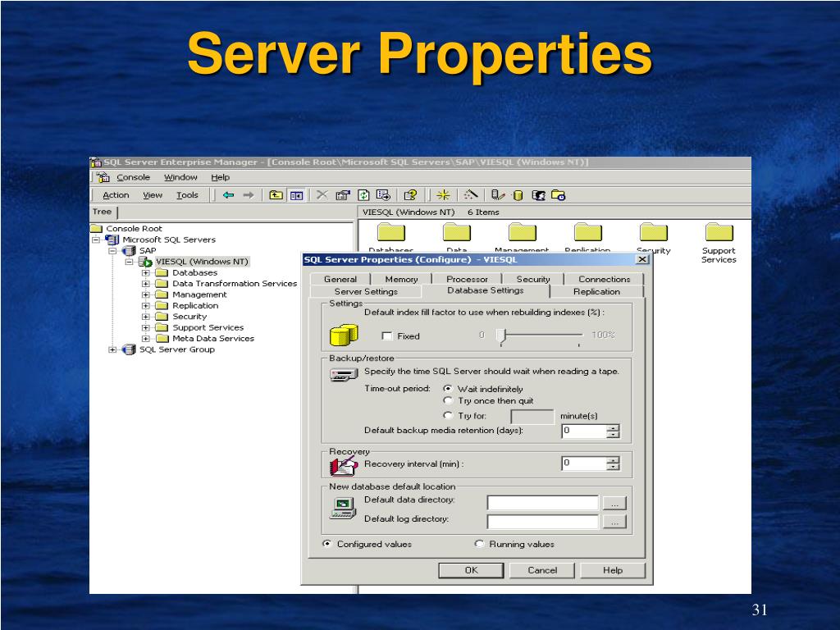This screenshot has height=630, width=840.
Task: Open the Support Services folder in right pane
Action: [719, 232]
